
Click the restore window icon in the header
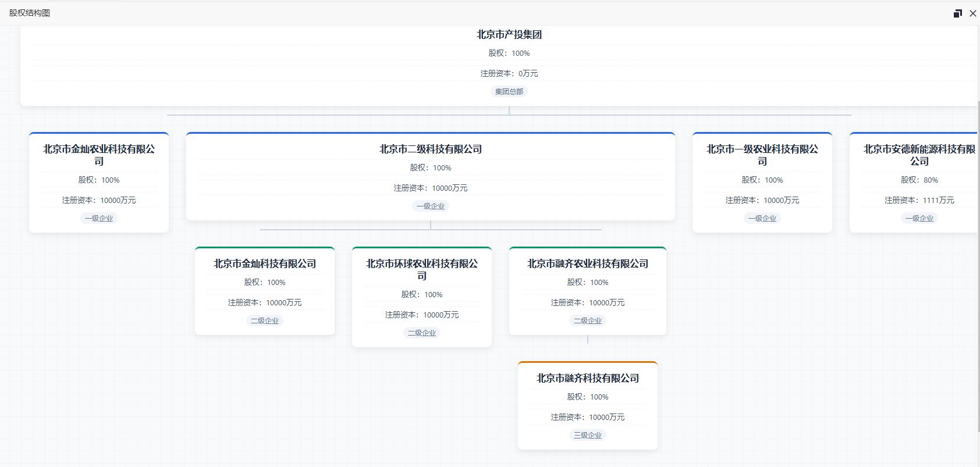[957, 13]
